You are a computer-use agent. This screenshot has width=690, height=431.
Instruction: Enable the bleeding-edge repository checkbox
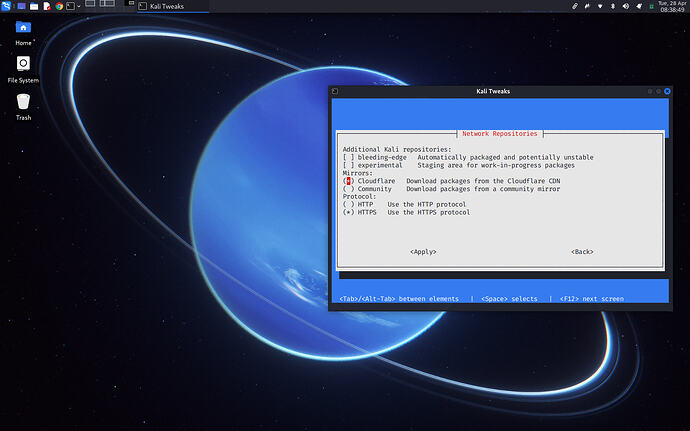pyautogui.click(x=349, y=157)
